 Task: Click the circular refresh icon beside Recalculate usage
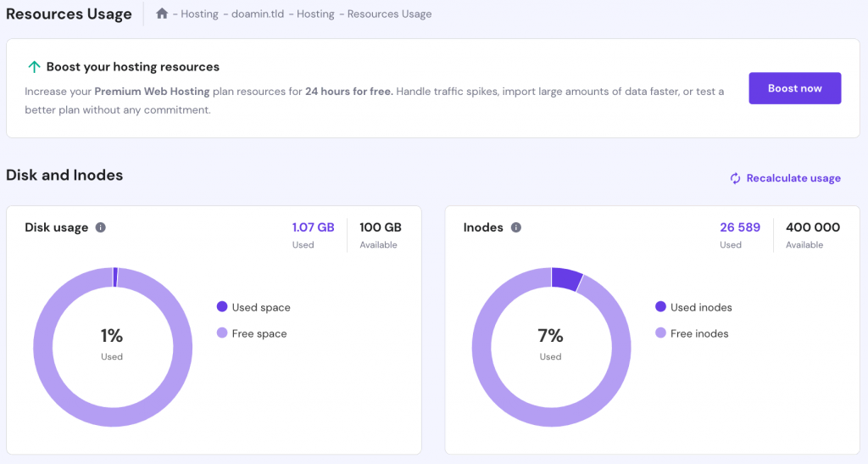click(736, 178)
